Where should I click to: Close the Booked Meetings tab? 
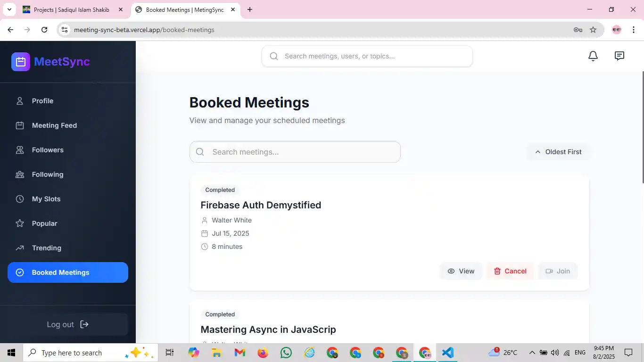pos(233,9)
